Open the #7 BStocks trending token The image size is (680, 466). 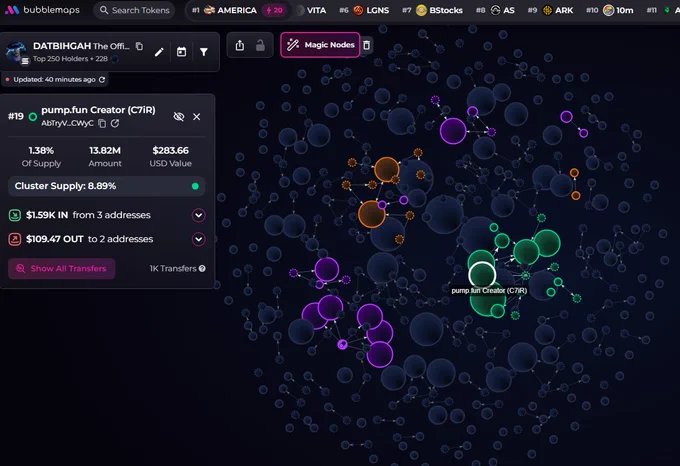tap(432, 10)
